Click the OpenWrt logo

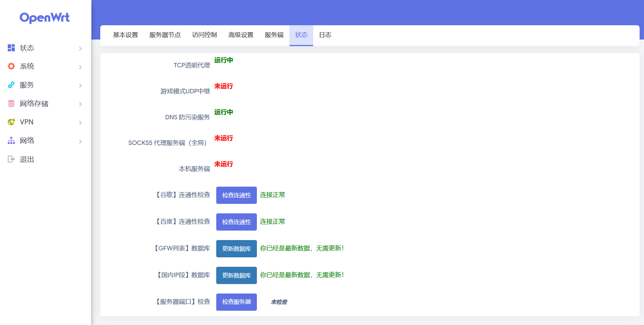(x=45, y=18)
